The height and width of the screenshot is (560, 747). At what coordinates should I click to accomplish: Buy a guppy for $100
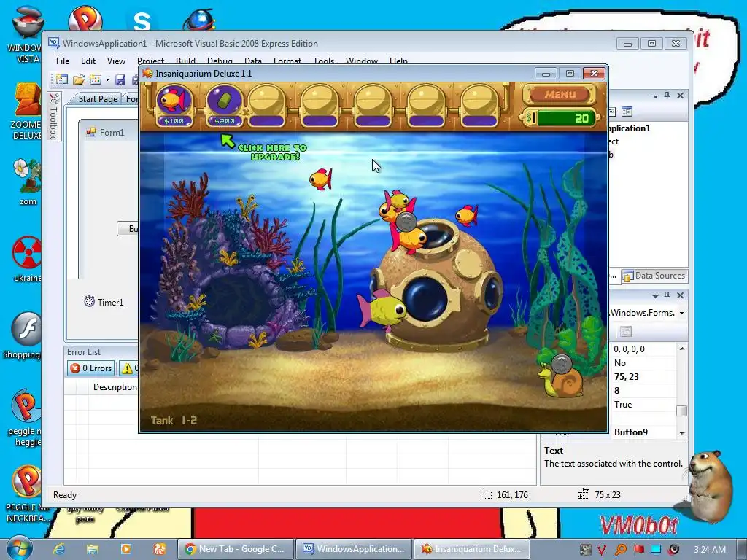pos(174,104)
